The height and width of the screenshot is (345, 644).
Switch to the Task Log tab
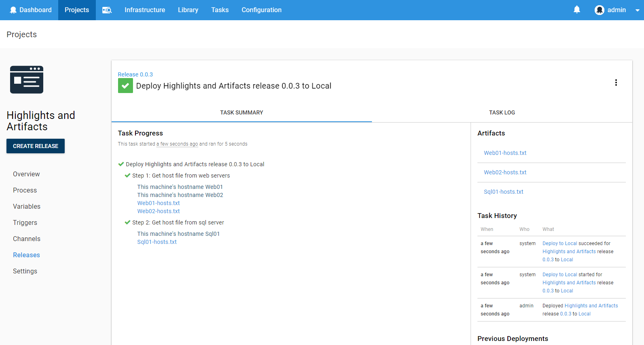(502, 112)
